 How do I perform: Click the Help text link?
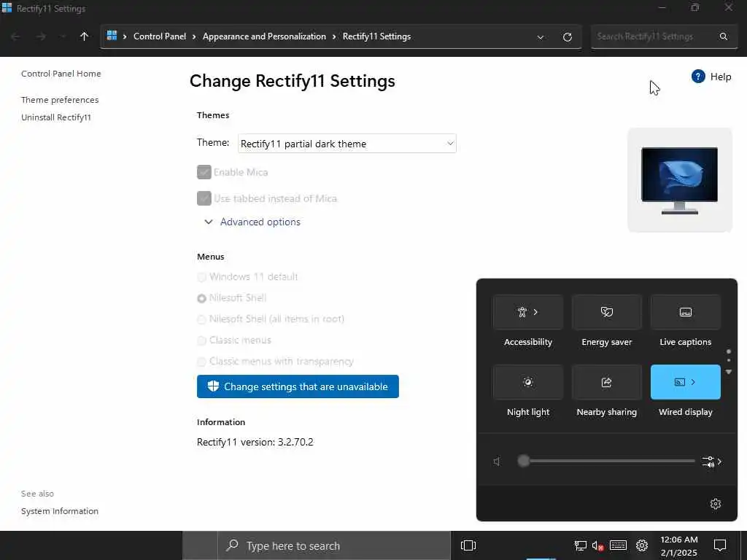[720, 77]
